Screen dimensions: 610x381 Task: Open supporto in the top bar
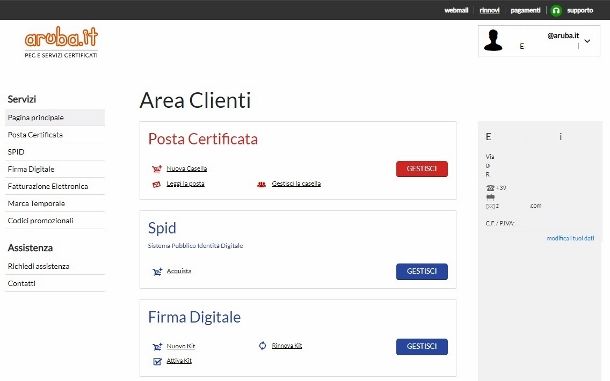click(580, 11)
